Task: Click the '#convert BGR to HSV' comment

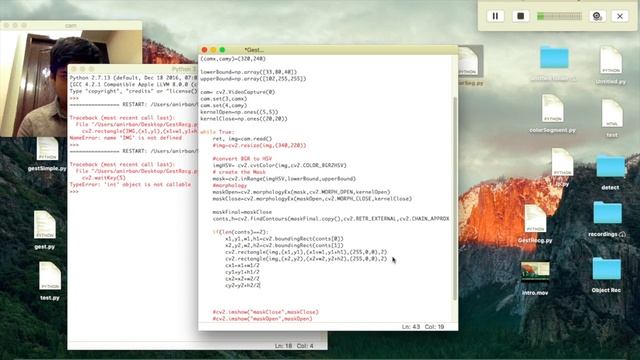Action: [242, 158]
